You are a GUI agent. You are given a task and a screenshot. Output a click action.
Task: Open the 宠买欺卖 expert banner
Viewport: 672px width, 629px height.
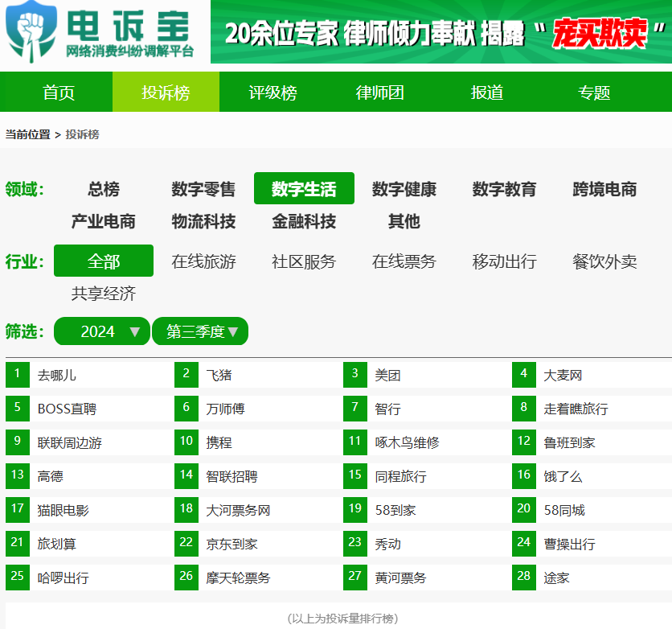coord(441,31)
